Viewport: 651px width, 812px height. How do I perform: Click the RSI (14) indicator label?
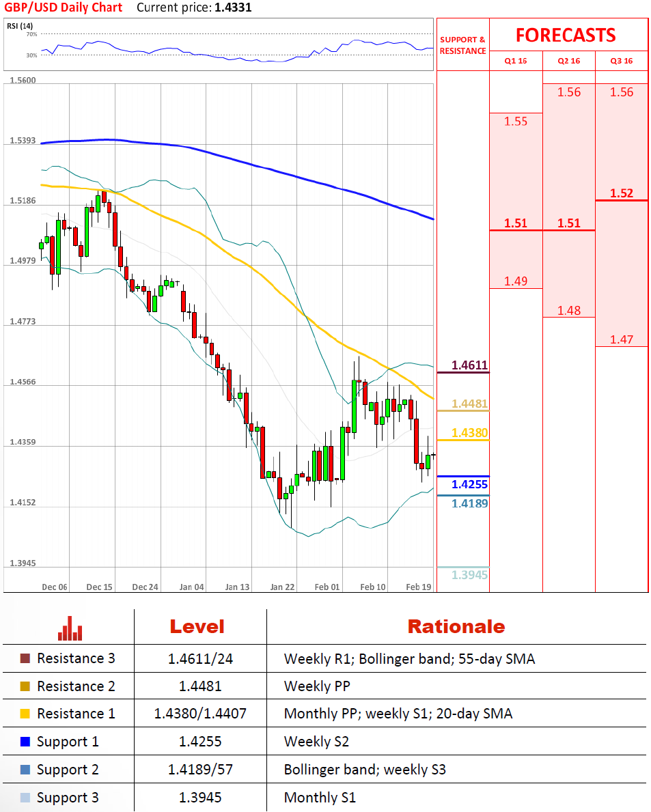20,26
